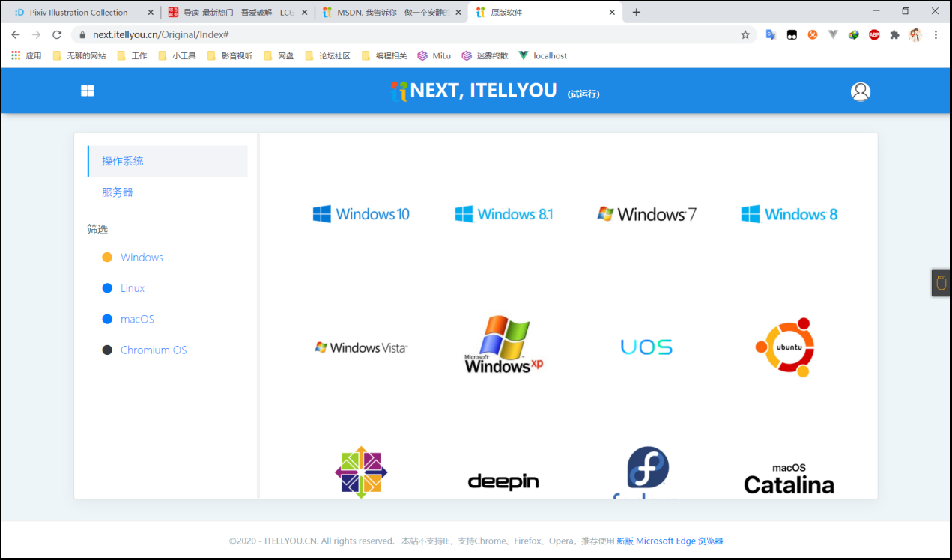Open the UOS system entry
This screenshot has width=952, height=560.
[646, 347]
